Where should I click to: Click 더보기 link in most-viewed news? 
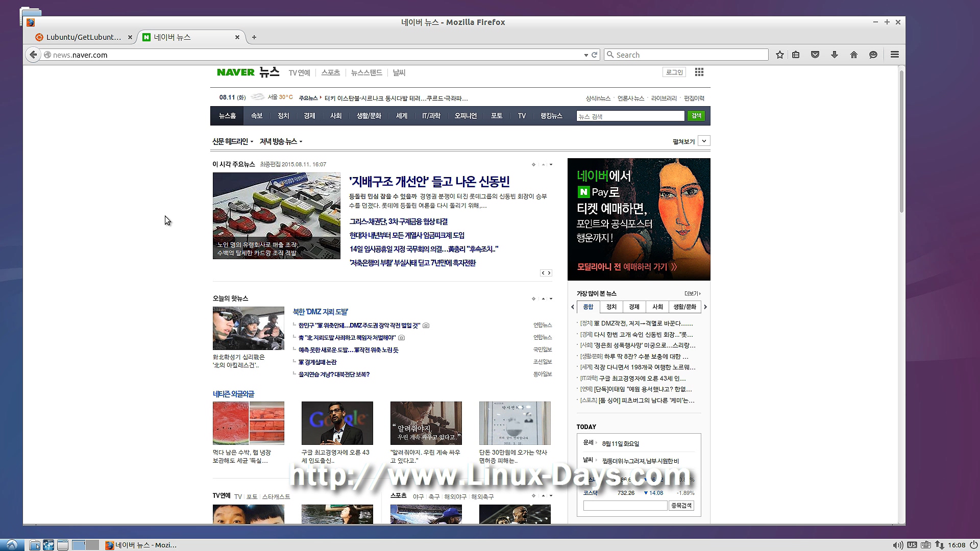point(693,293)
